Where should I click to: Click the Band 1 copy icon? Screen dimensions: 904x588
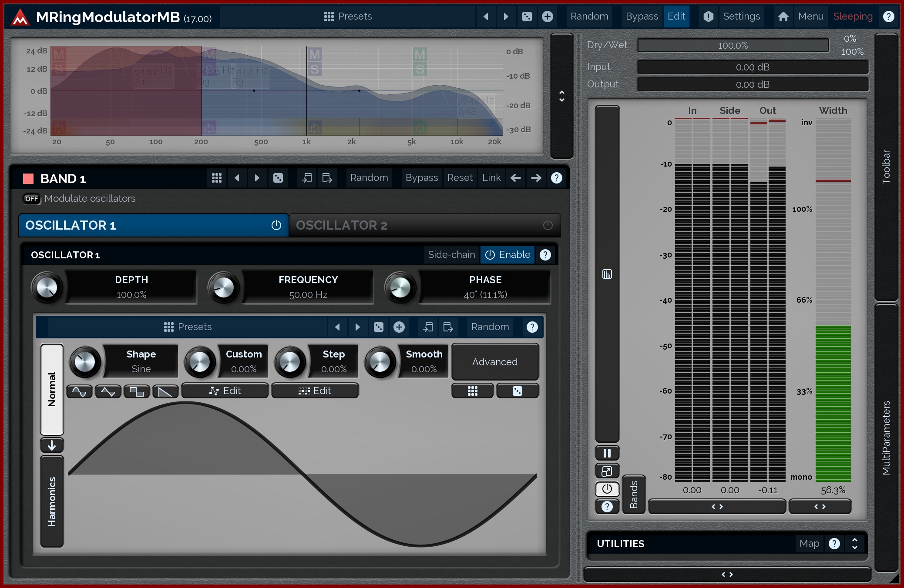[x=307, y=178]
